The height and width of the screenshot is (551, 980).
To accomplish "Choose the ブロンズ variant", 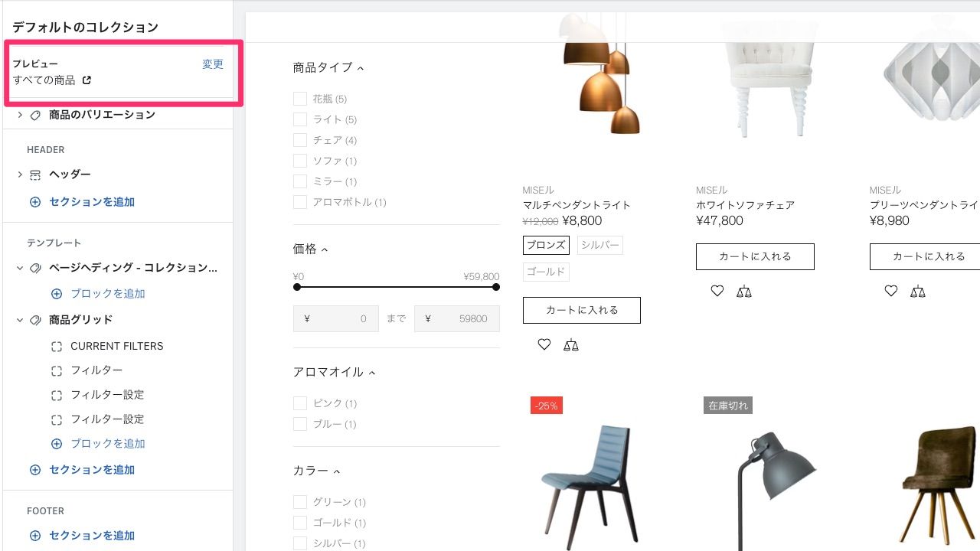I will (x=546, y=245).
